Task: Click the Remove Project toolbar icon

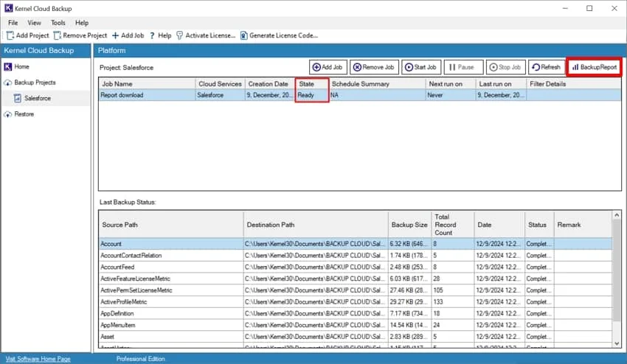Action: [58, 35]
